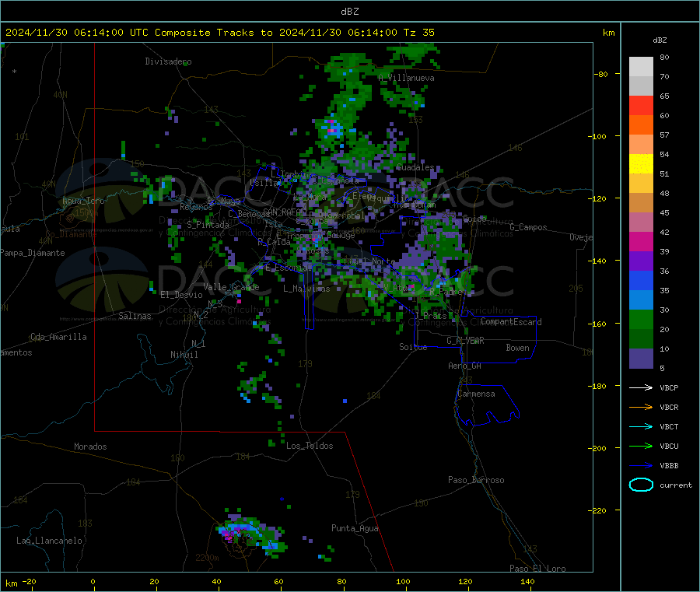Image resolution: width=700 pixels, height=592 pixels.
Task: Click the green VBCU arrow legend icon
Action: (641, 446)
